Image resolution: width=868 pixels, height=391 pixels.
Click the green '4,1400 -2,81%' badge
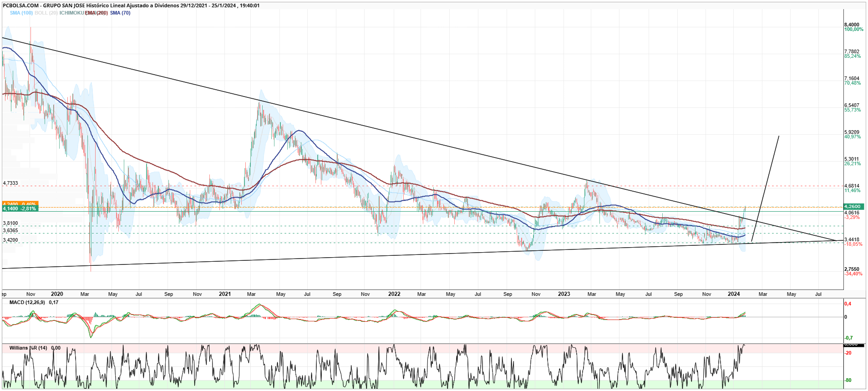click(20, 208)
